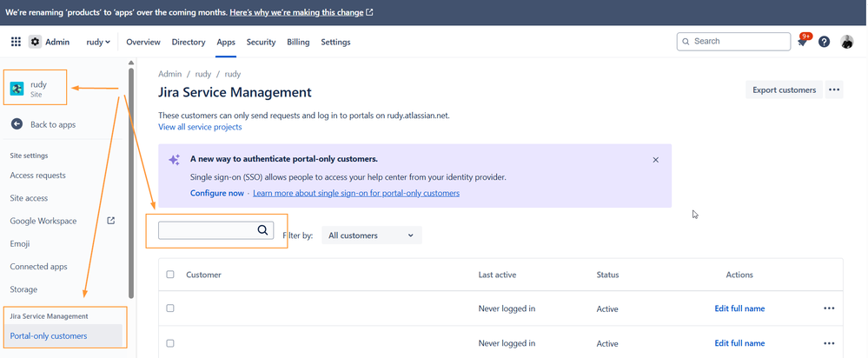
Task: Click the Status column header
Action: (x=608, y=275)
